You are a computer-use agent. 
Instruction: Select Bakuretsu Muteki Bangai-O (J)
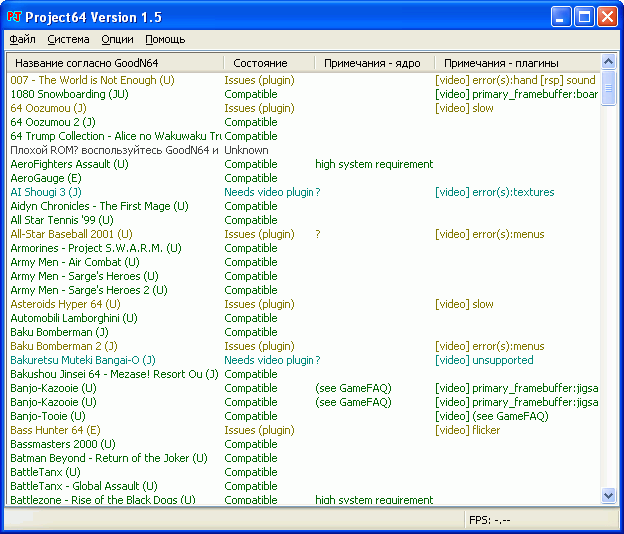[83, 360]
